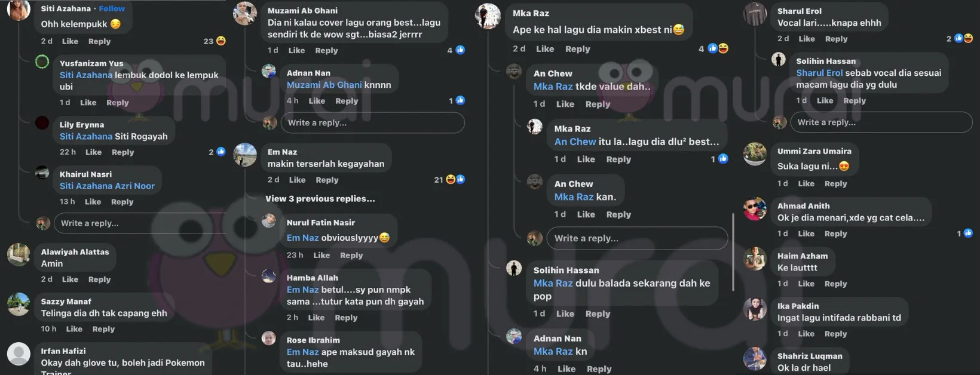The image size is (980, 375).
Task: Like Haim Azham's comment
Action: click(806, 284)
